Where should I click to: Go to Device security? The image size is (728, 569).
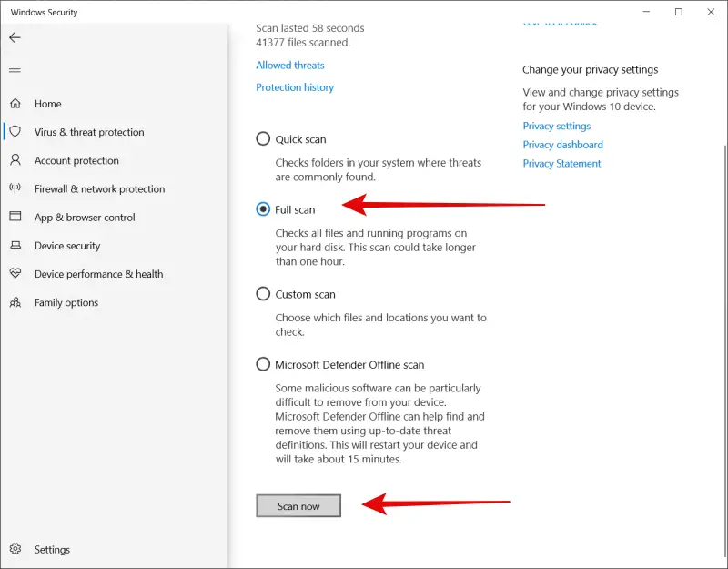pos(67,246)
